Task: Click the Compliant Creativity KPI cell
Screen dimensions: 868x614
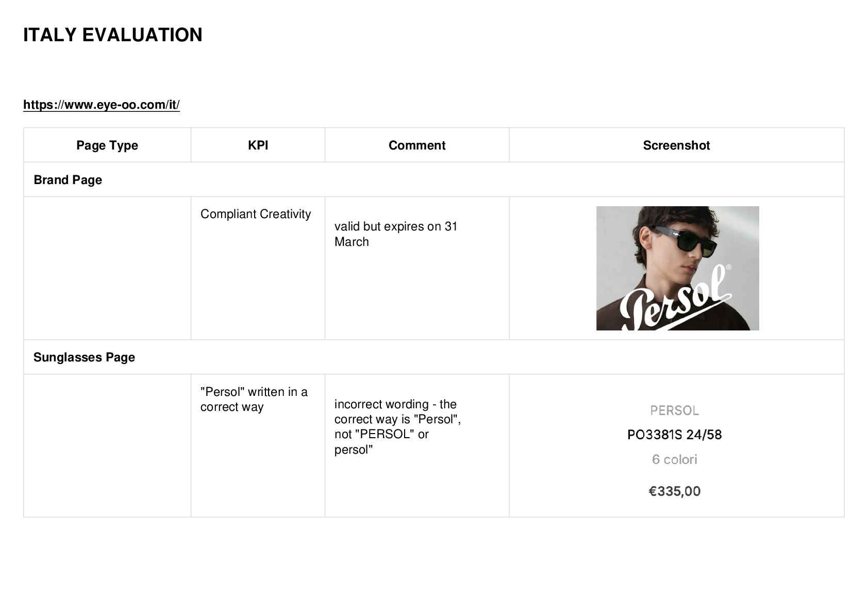Action: pos(256,214)
